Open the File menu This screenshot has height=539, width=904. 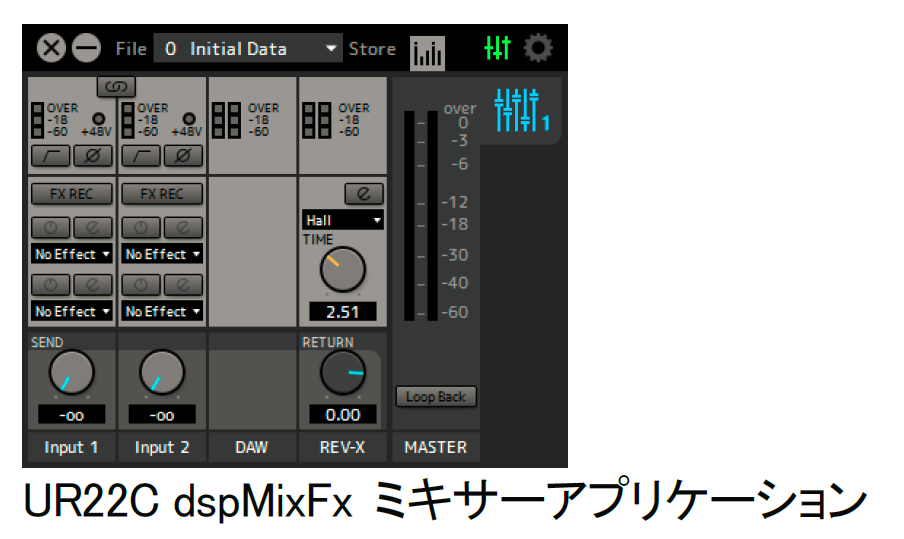131,49
